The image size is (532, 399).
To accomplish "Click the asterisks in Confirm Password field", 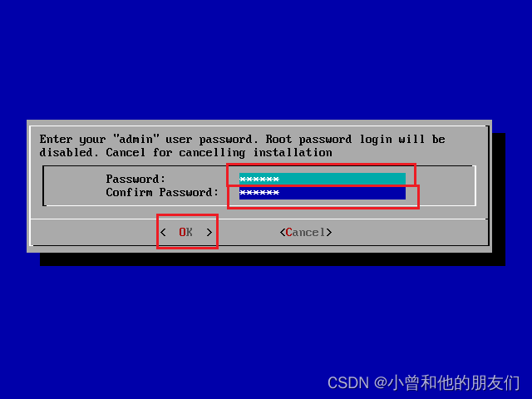I will tap(259, 192).
